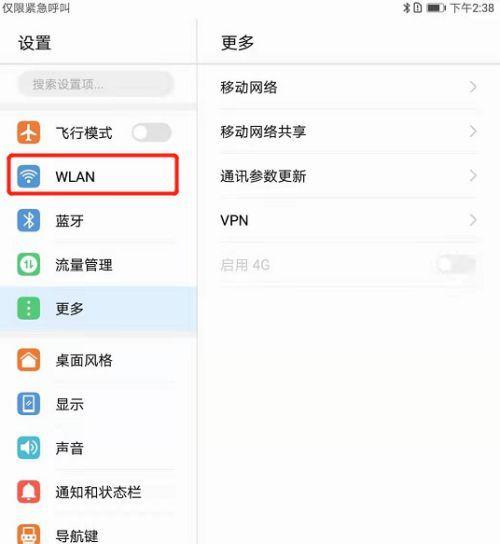Open 流量管理 data management icon

tap(28, 265)
